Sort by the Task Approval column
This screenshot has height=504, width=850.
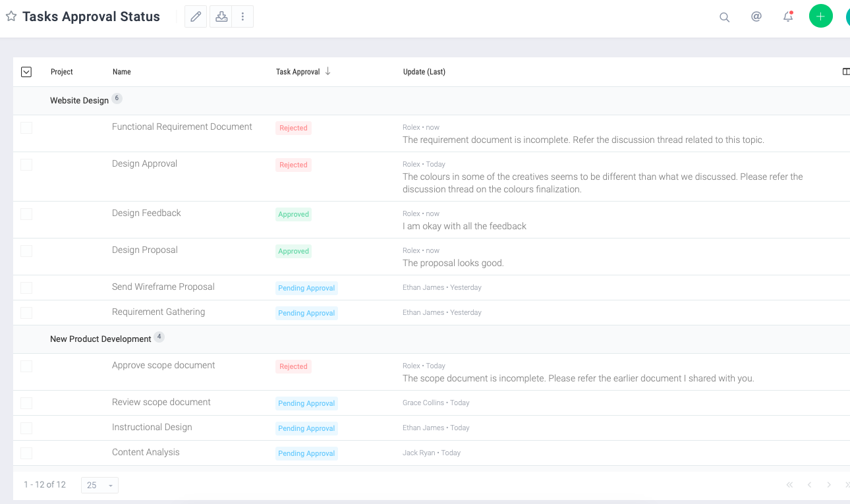[x=298, y=72]
